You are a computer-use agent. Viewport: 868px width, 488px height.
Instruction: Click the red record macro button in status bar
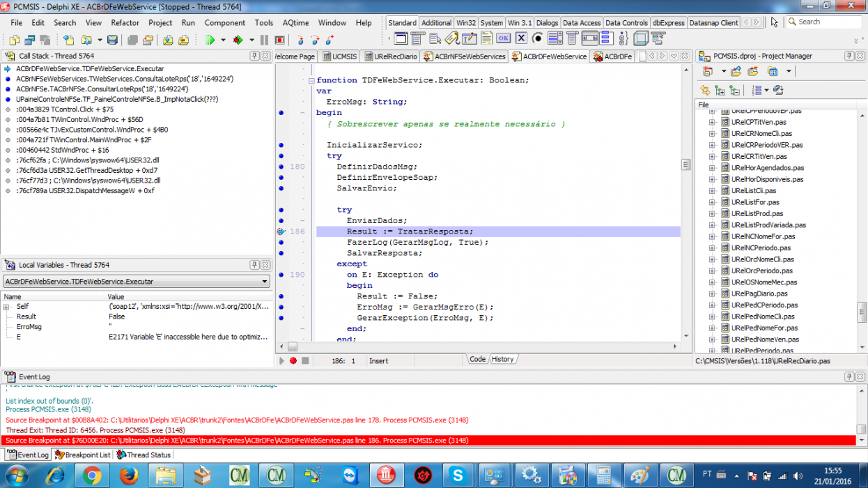[x=293, y=360]
